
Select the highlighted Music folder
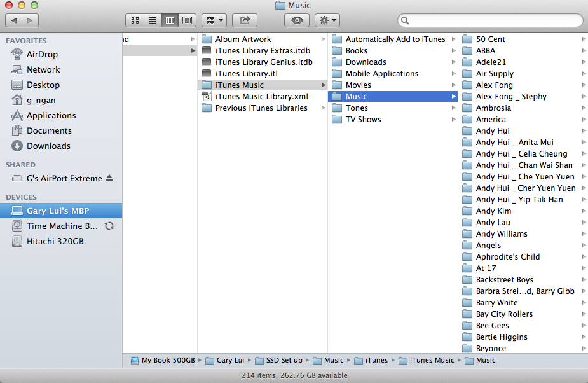393,97
